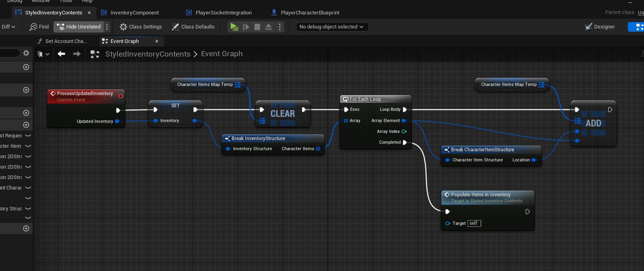644x271 pixels.
Task: Open Hide Unrelated options menu
Action: [107, 27]
